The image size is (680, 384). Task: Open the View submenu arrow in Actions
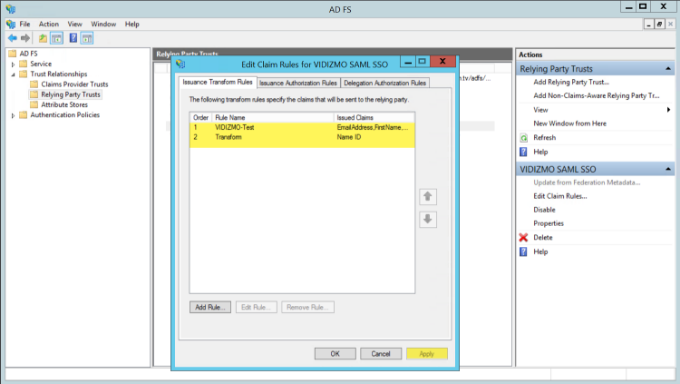coord(668,110)
